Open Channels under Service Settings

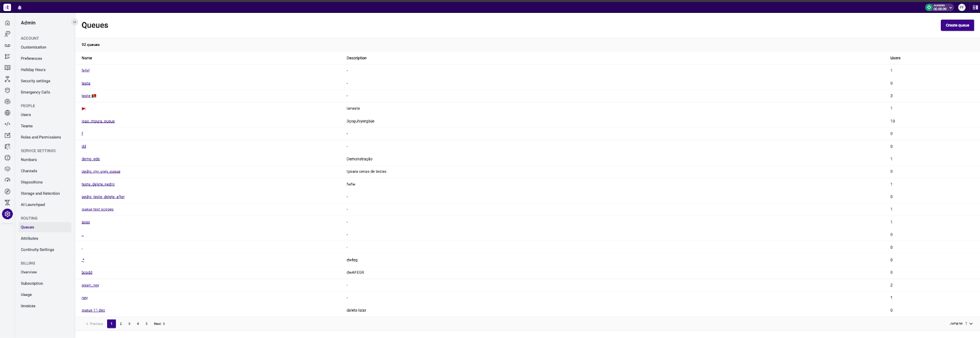29,171
